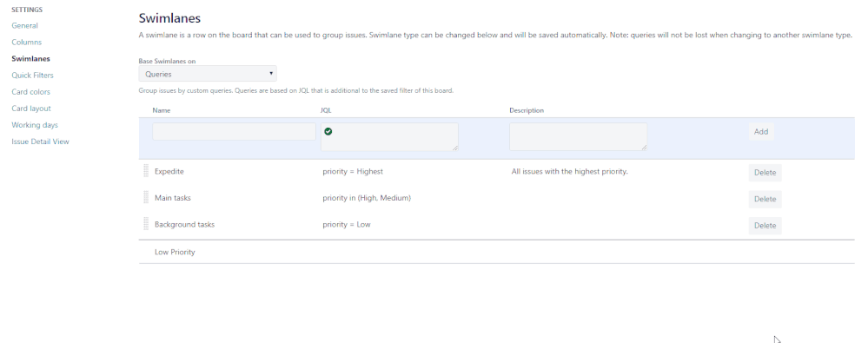Screen dimensions: 868x343
Task: Delete the Main tasks swimlane
Action: coord(765,199)
